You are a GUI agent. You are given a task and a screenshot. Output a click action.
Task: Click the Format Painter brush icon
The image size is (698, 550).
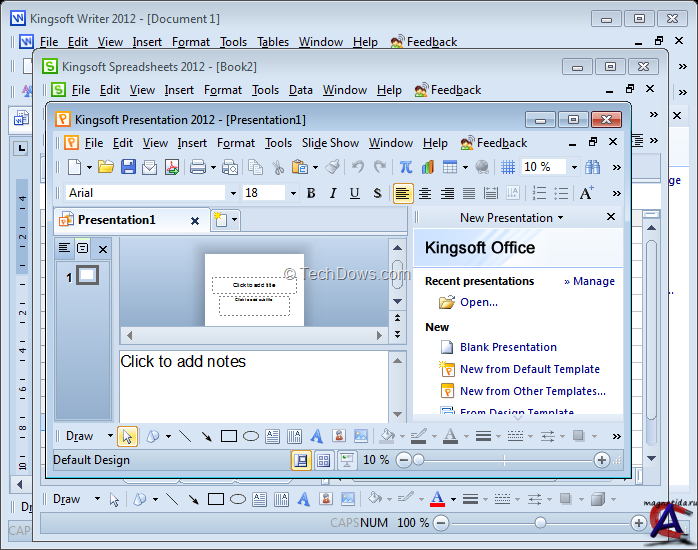(x=333, y=167)
